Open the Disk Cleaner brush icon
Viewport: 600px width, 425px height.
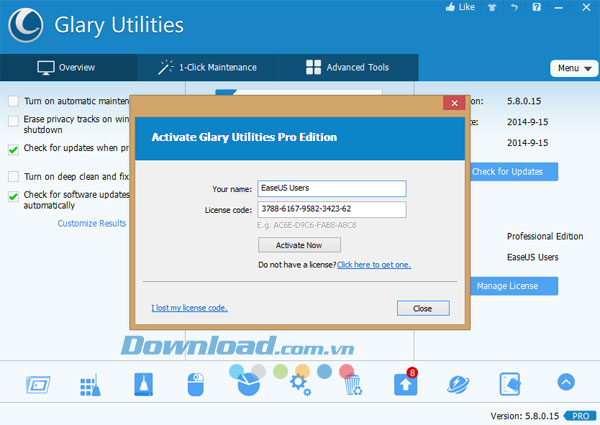pos(143,384)
